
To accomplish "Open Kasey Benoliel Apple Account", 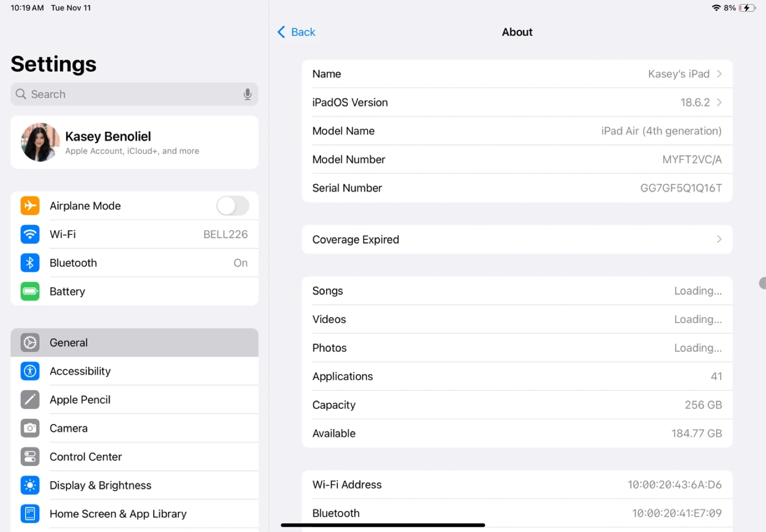I will [x=134, y=143].
